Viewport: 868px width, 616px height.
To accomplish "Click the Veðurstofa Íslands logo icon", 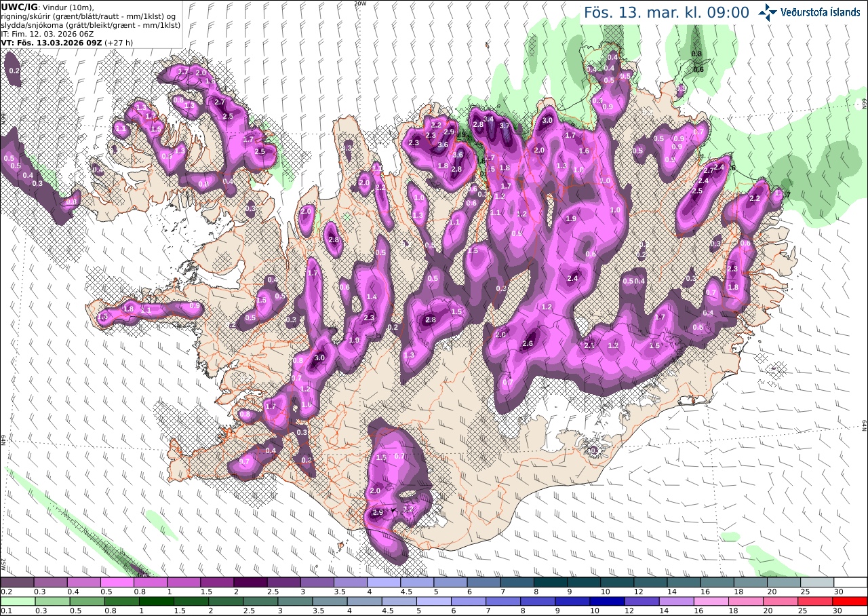I will [x=768, y=12].
